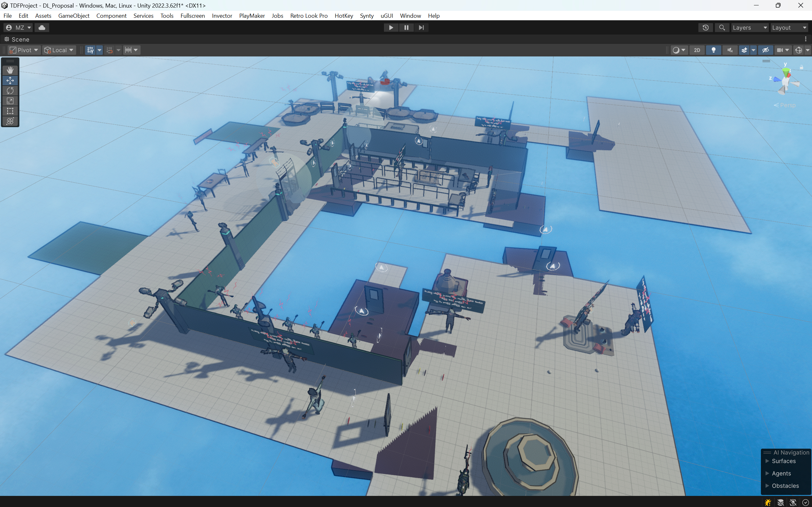Click the green Y axis gizmo cone

786,71
